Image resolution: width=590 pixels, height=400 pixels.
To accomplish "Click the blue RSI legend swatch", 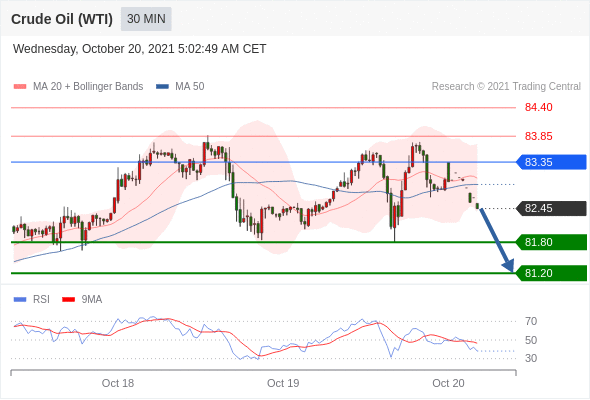I will click(x=20, y=300).
